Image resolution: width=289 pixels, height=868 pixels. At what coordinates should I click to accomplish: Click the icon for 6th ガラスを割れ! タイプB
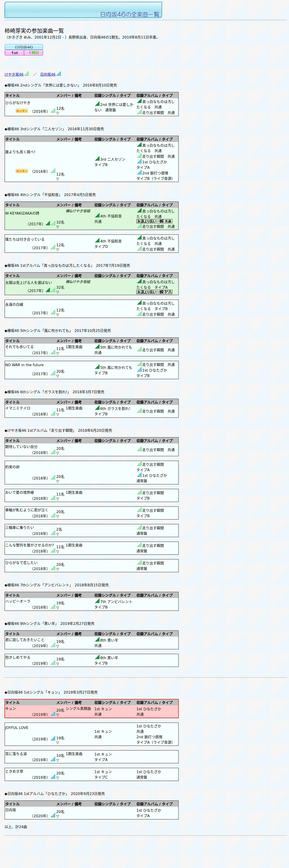point(97,408)
